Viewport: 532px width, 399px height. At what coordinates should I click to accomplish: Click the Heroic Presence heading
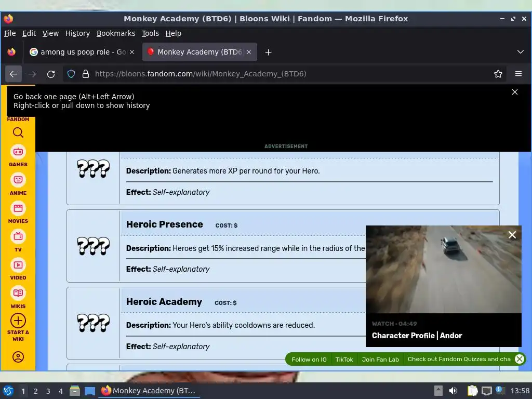tap(164, 224)
